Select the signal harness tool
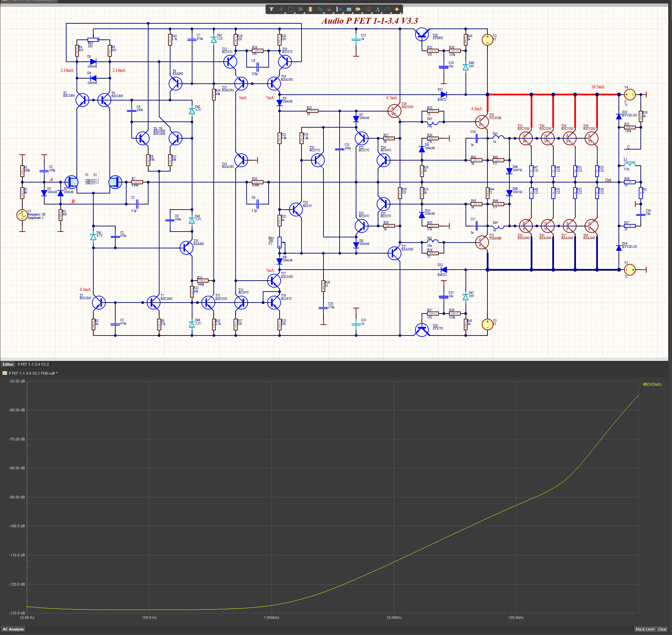Viewport: 672px width, 635px height. (339, 9)
